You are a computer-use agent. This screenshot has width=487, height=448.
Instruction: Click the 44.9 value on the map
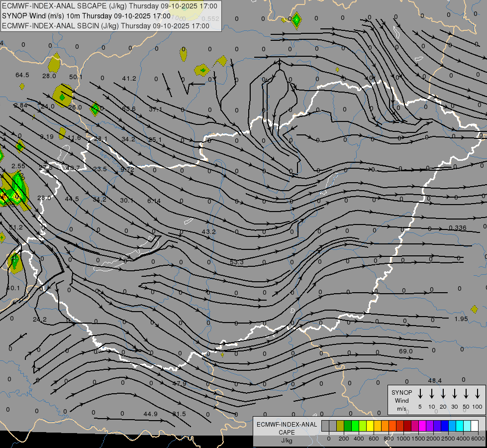coord(150,414)
